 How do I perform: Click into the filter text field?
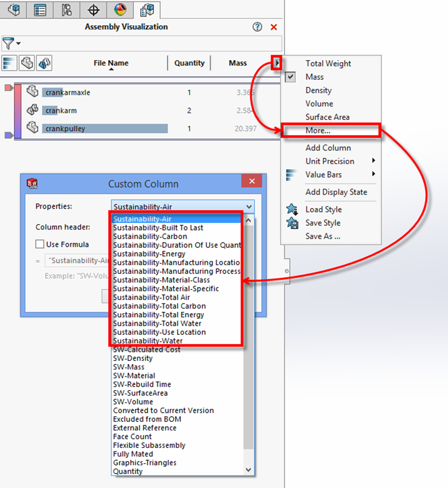click(x=152, y=43)
